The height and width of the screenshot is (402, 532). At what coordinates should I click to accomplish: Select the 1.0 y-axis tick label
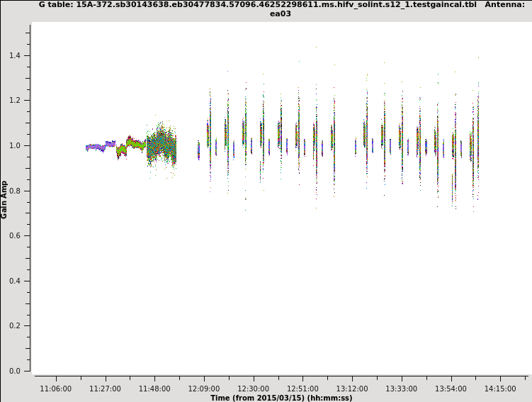[14, 146]
